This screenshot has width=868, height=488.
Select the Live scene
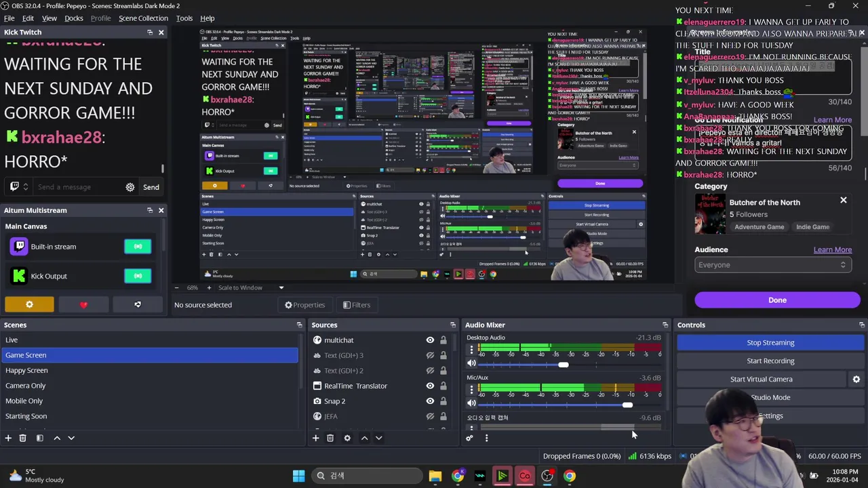149,340
